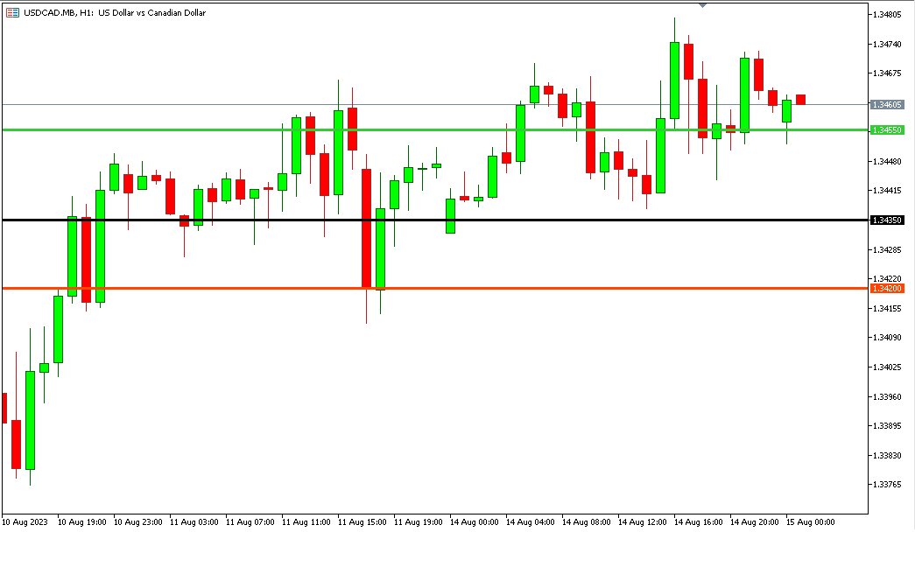Click the 14 Aug 12:00 time label
The height and width of the screenshot is (588, 915).
[x=642, y=522]
